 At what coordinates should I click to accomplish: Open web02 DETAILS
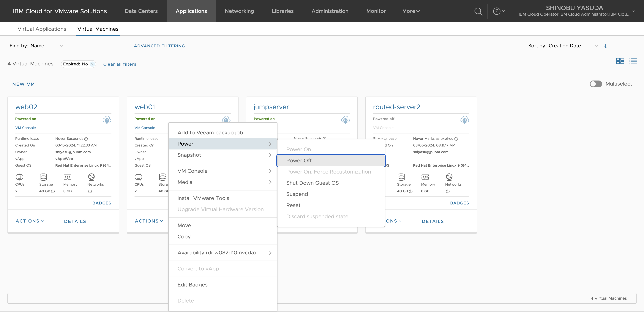[75, 221]
